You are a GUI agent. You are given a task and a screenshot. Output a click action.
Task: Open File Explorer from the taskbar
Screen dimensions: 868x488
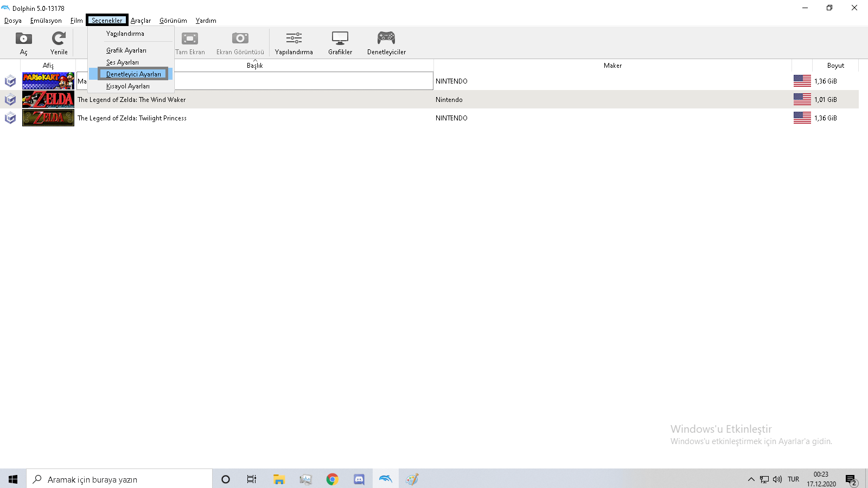[279, 479]
